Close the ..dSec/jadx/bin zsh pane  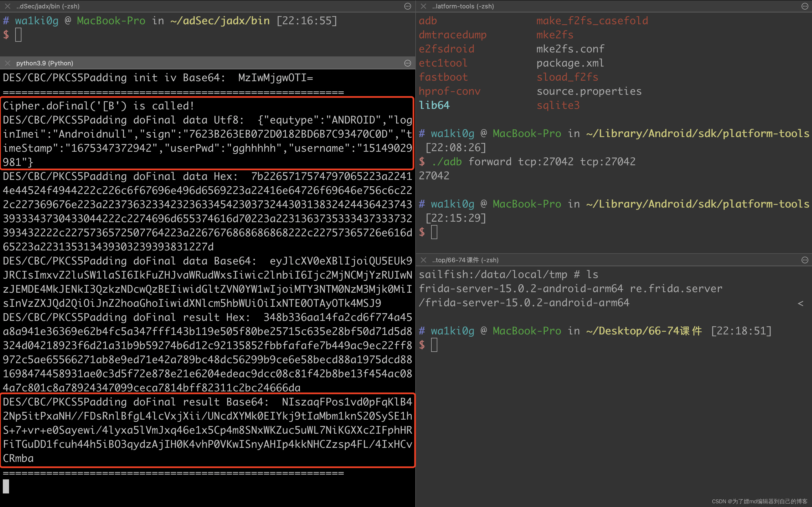(x=8, y=6)
